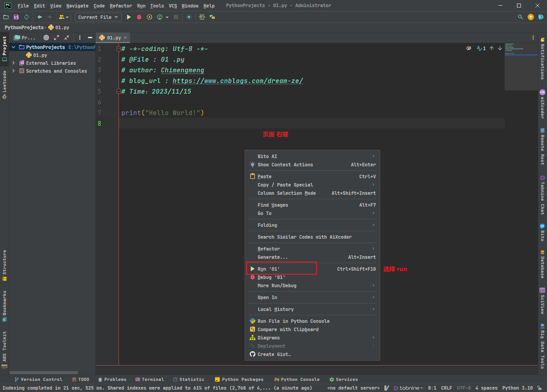Click the green Run button in toolbar
The height and width of the screenshot is (392, 547).
click(128, 17)
